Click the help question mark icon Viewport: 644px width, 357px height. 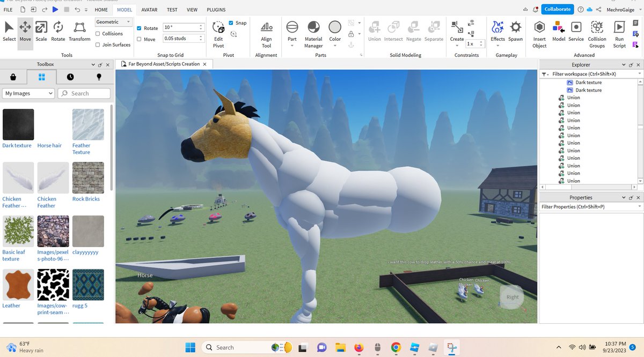tap(581, 10)
